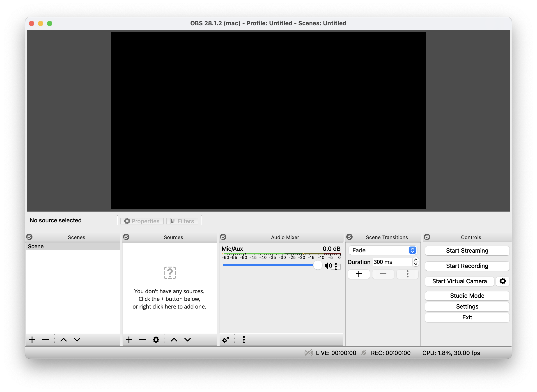Remove the selected scene using the minus icon

tap(45, 339)
